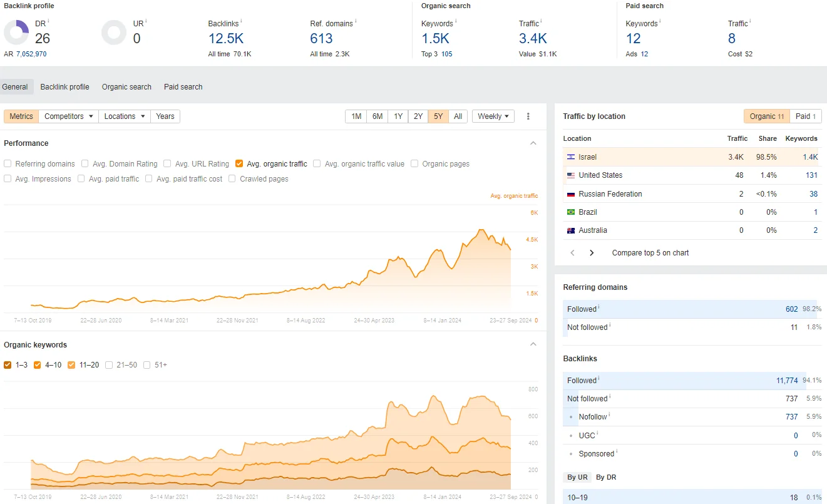This screenshot has height=504, width=827.
Task: Set chart range to All
Action: [458, 116]
